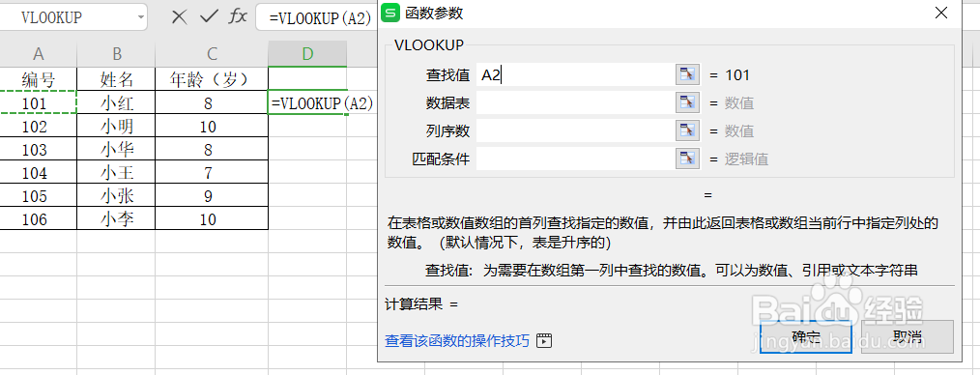The image size is (980, 375).
Task: Select column A header
Action: [x=38, y=54]
